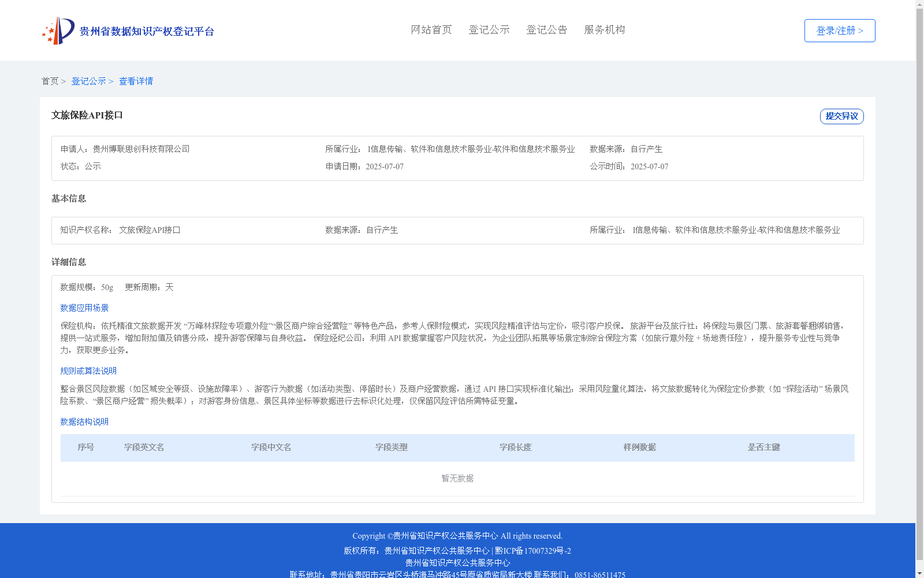The image size is (924, 578).
Task: Open 登记公示 navigation menu item
Action: 489,30
